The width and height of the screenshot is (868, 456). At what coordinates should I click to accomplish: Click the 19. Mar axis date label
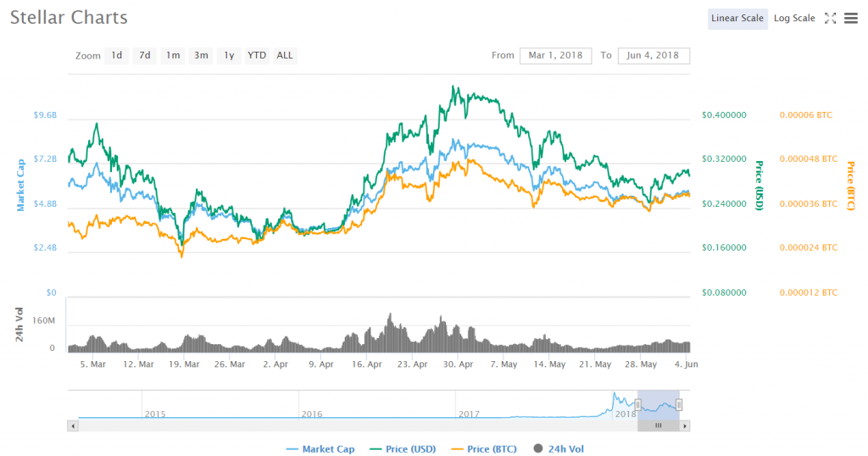point(184,364)
